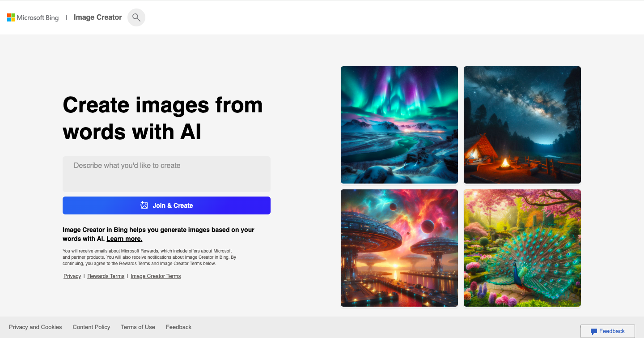Open the Learn more link
The width and height of the screenshot is (644, 338).
(x=124, y=238)
